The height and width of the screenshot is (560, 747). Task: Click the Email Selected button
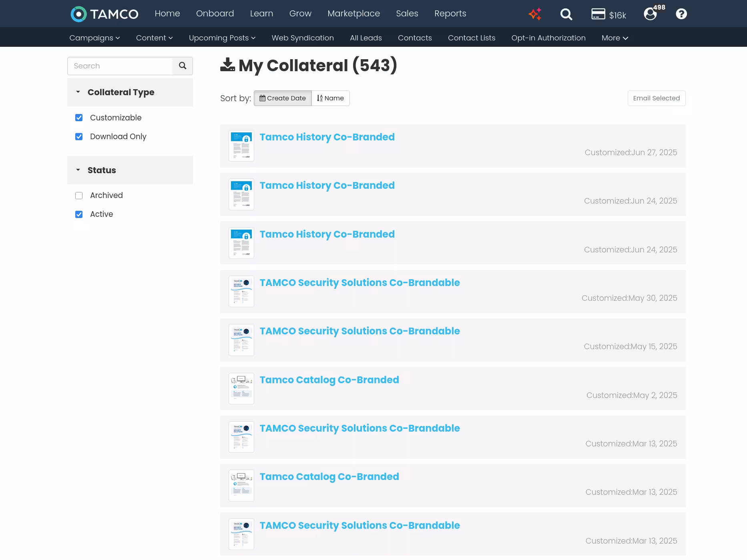tap(657, 98)
